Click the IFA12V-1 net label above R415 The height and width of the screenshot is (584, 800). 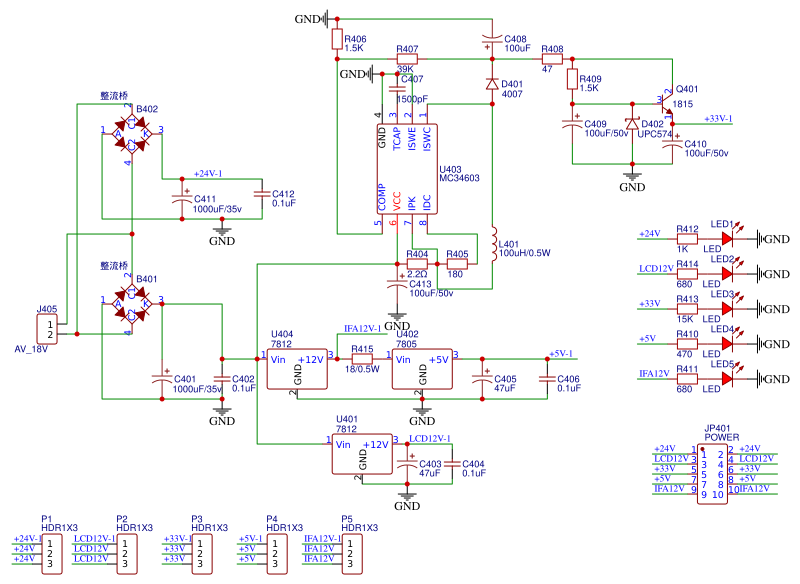coord(363,328)
